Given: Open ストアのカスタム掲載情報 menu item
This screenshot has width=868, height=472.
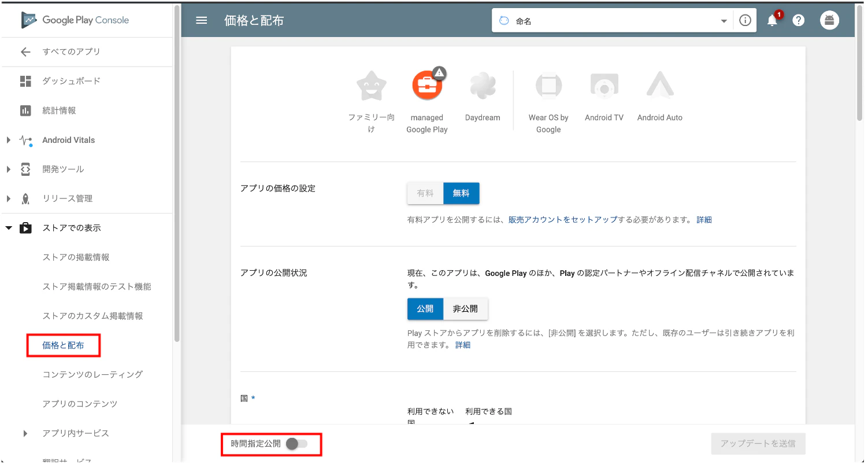Looking at the screenshot, I should [x=92, y=316].
